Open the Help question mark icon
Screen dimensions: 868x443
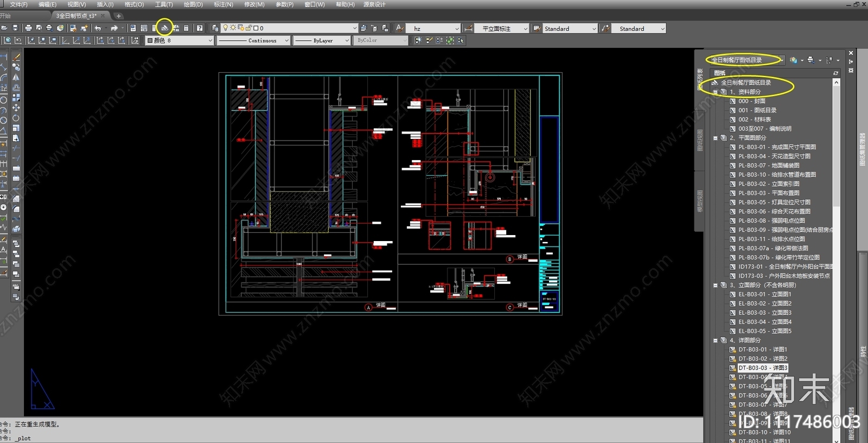(x=200, y=28)
